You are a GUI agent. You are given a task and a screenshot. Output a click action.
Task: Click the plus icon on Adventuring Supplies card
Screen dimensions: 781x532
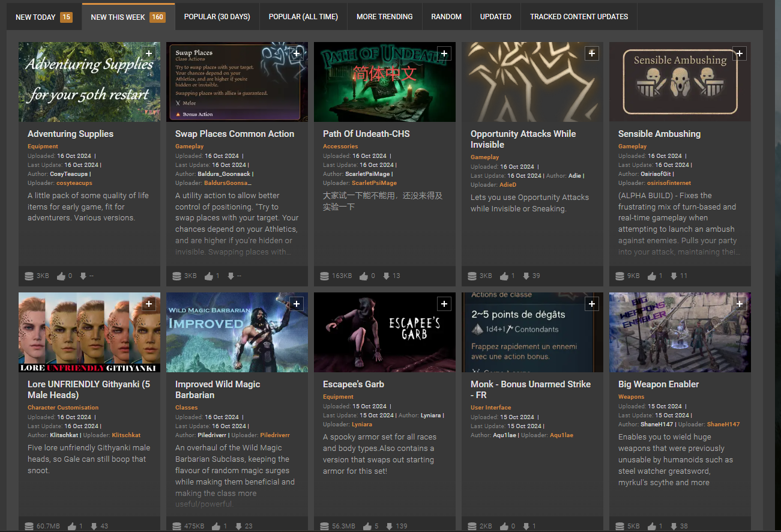click(x=149, y=53)
